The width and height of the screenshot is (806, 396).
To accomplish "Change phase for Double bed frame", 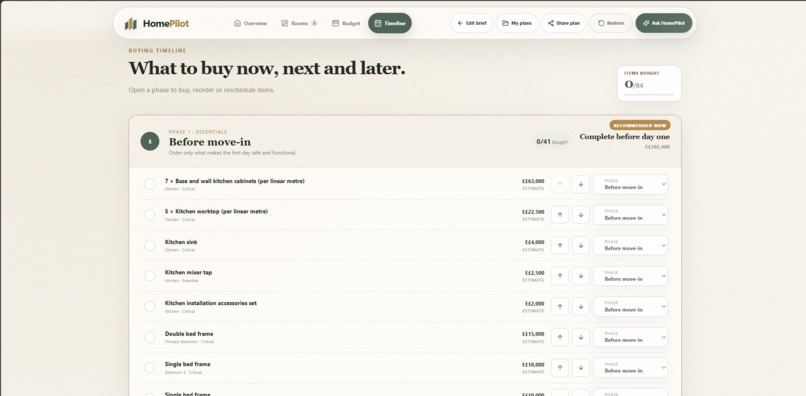I will click(631, 337).
